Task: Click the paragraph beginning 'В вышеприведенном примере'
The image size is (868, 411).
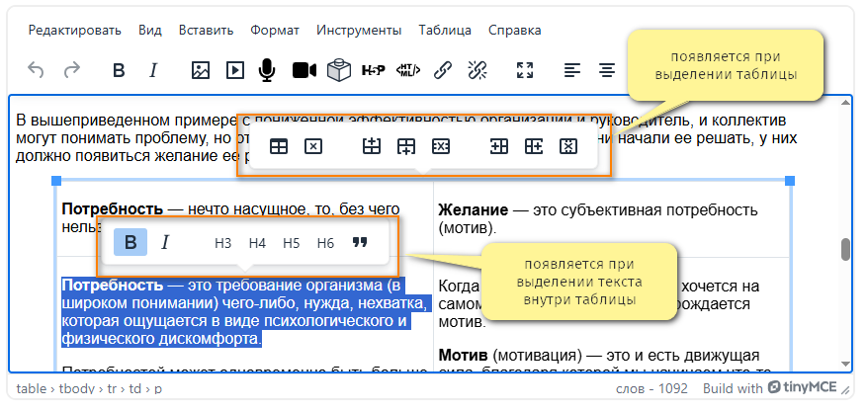Action: 406,137
